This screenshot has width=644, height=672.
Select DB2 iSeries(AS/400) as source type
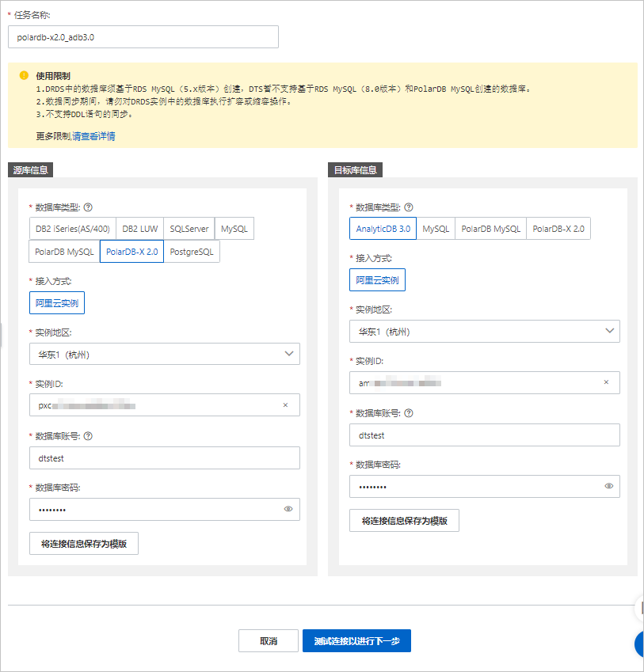(73, 229)
